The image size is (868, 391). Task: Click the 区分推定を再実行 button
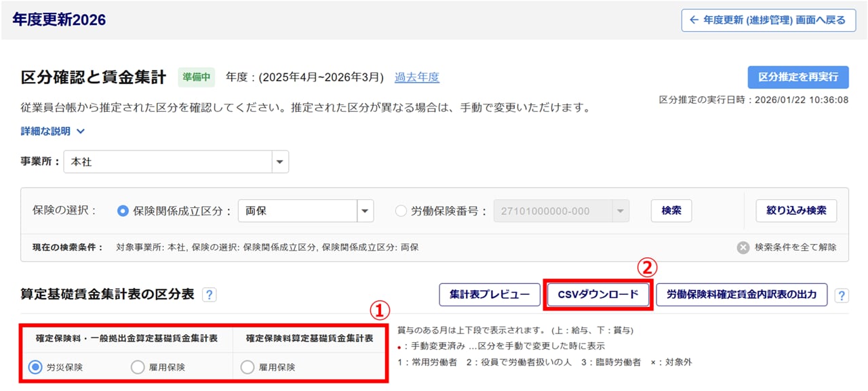pyautogui.click(x=798, y=77)
